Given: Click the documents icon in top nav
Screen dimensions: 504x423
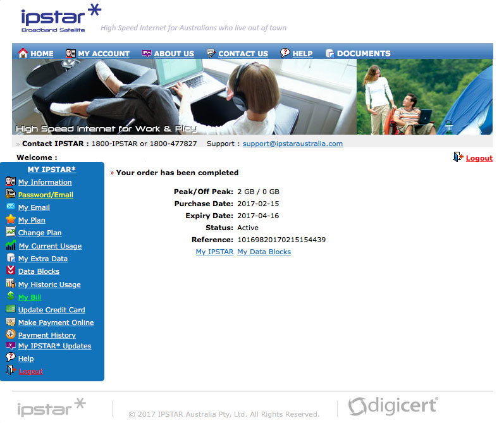Looking at the screenshot, I should pyautogui.click(x=330, y=53).
